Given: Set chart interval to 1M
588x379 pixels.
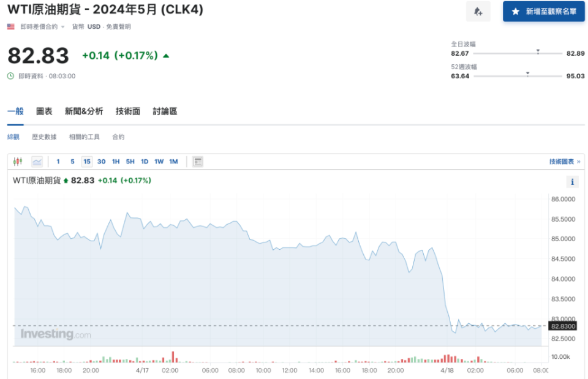Looking at the screenshot, I should tap(173, 162).
